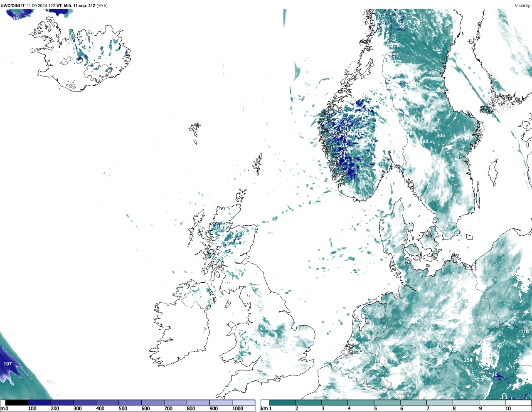Select the 3–4 km teal legend swatch

coord(335,402)
